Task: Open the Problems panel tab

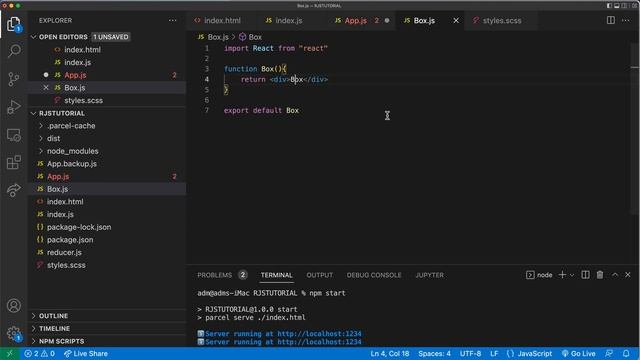Action: click(222, 275)
